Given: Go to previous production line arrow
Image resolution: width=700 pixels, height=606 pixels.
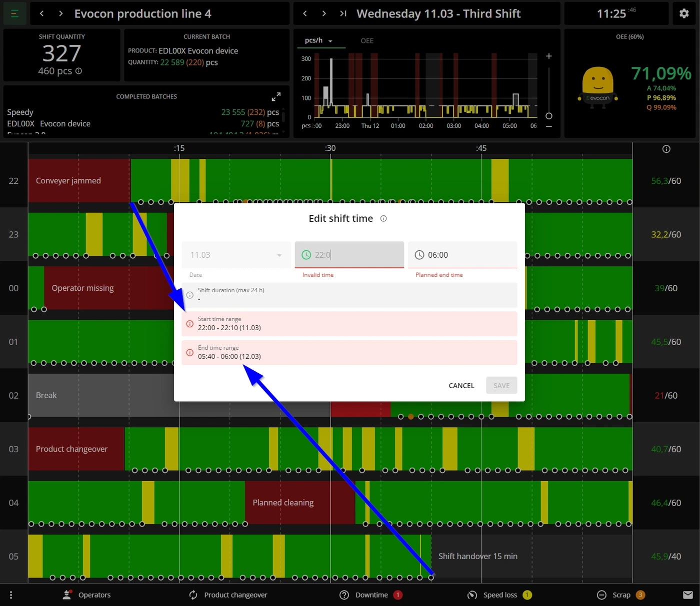Looking at the screenshot, I should (x=42, y=13).
